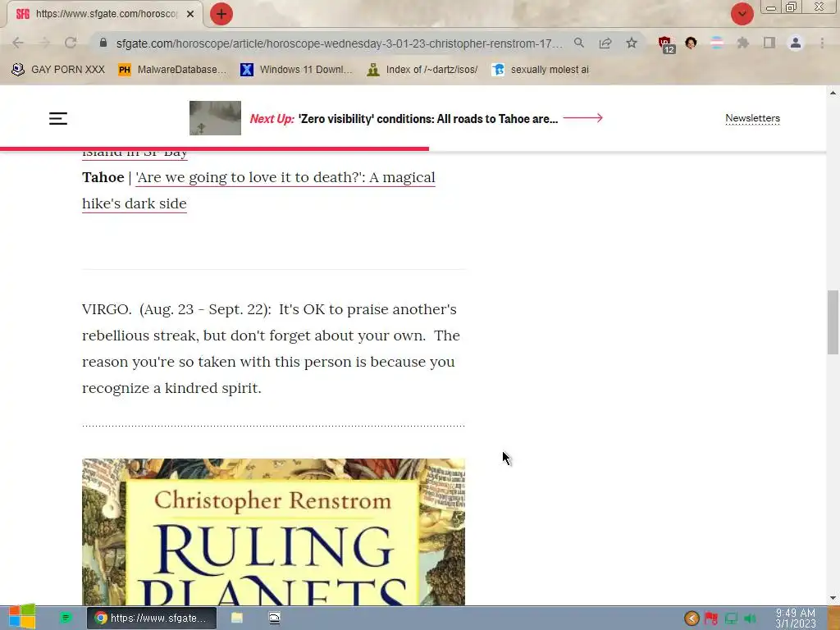Bookmark this page with the star

[632, 43]
